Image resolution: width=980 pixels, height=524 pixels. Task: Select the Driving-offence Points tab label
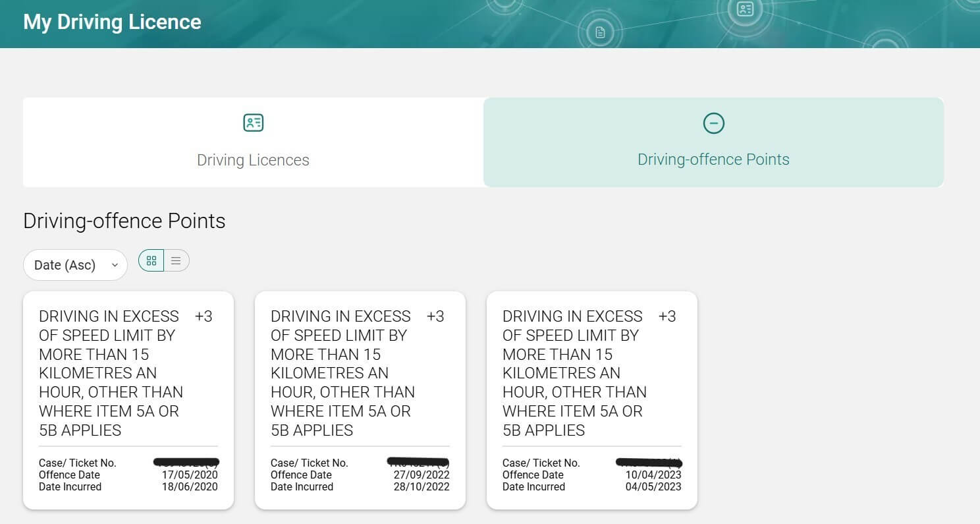point(713,160)
